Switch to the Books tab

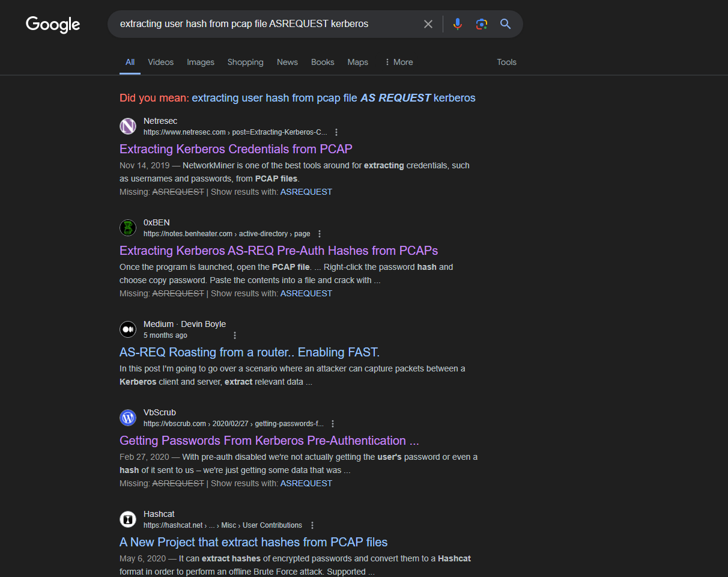pos(323,62)
